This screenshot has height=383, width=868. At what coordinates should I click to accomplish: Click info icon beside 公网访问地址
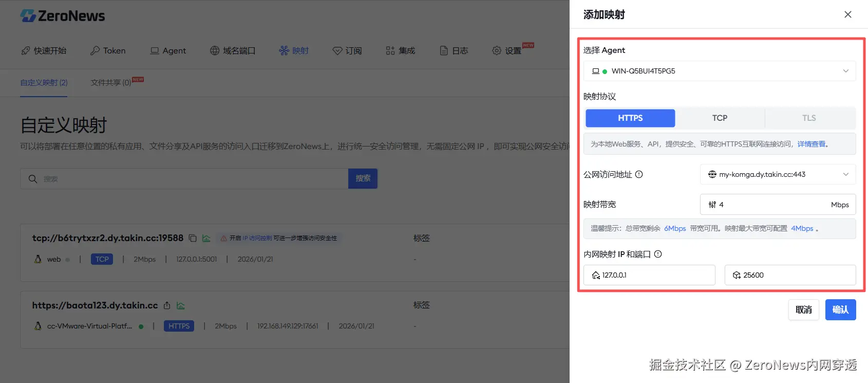[x=639, y=174]
